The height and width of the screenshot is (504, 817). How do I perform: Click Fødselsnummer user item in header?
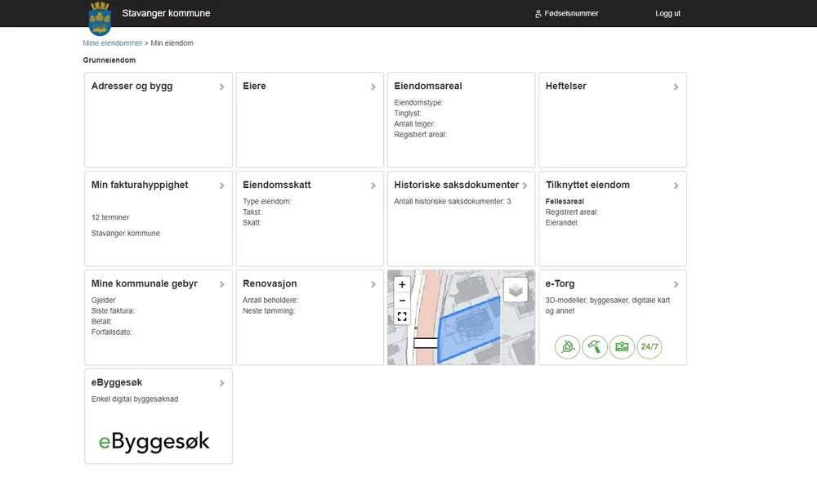(x=566, y=14)
